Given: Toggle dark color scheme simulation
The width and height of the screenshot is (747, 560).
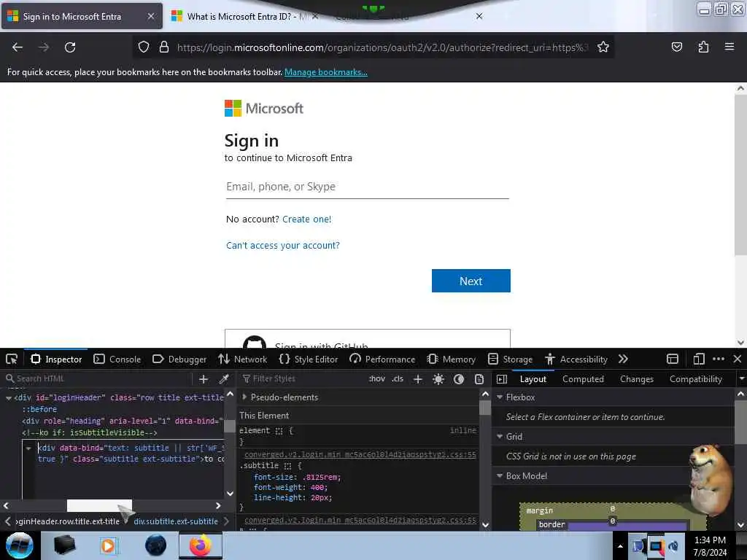Looking at the screenshot, I should coord(459,379).
